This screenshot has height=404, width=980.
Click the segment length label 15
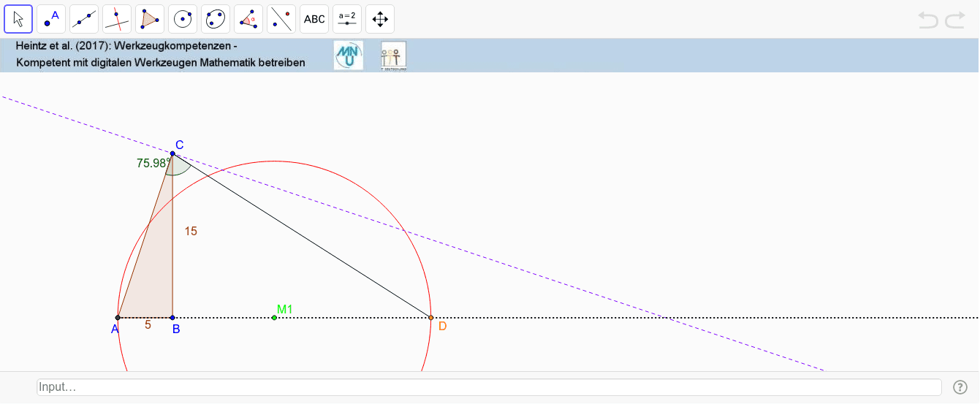[191, 232]
